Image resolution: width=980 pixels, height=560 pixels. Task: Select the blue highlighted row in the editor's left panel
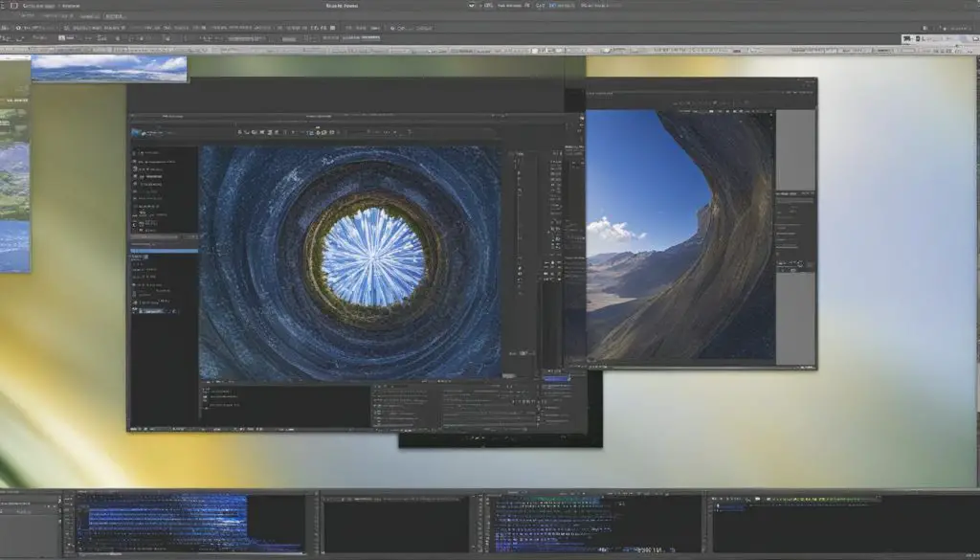coord(164,251)
